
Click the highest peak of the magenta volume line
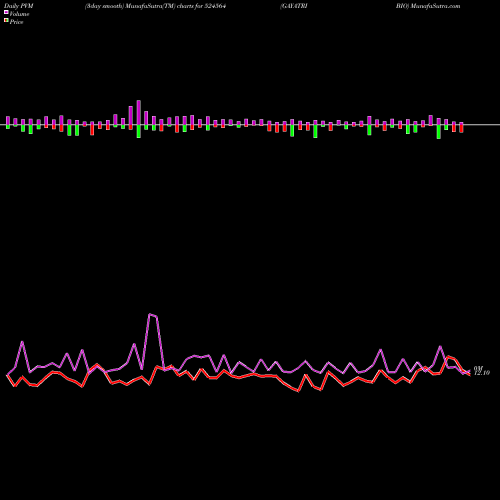150,314
